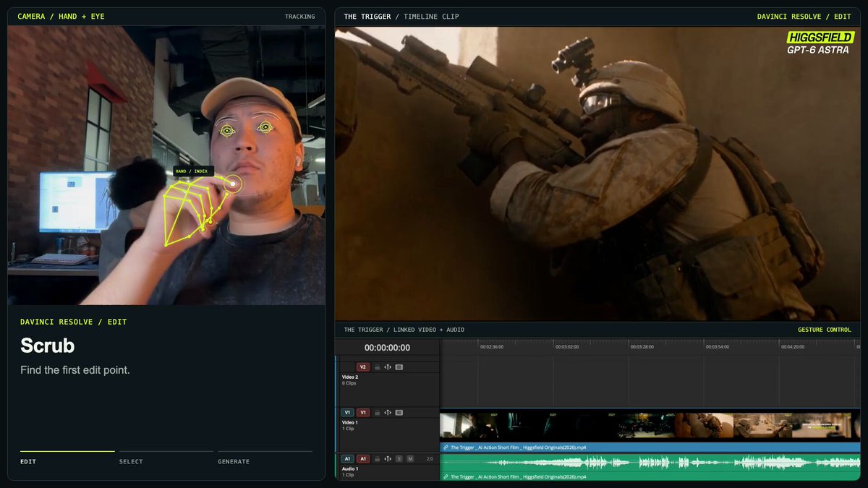Click the red V2 destination control

[x=363, y=367]
